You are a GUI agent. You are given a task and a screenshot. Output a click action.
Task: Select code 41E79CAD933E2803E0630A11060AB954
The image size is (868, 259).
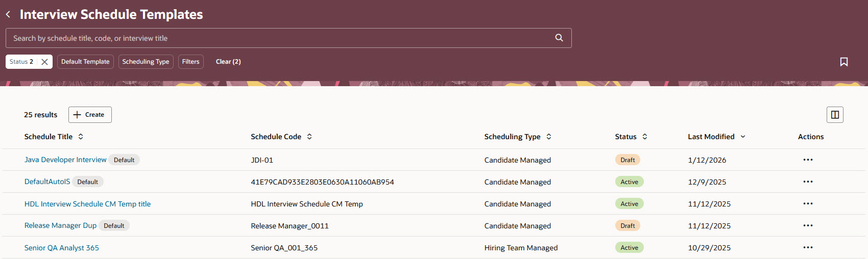[322, 182]
